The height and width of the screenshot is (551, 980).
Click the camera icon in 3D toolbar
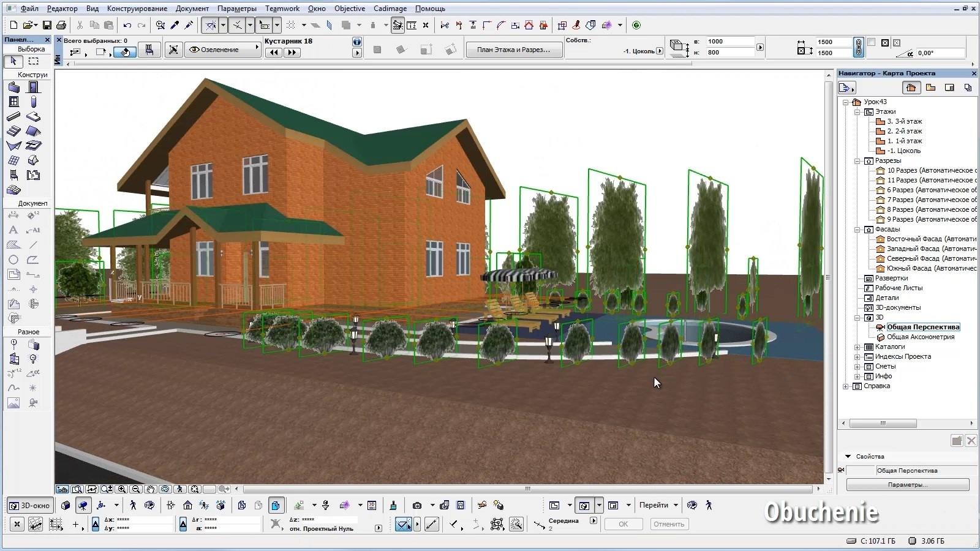tap(417, 505)
